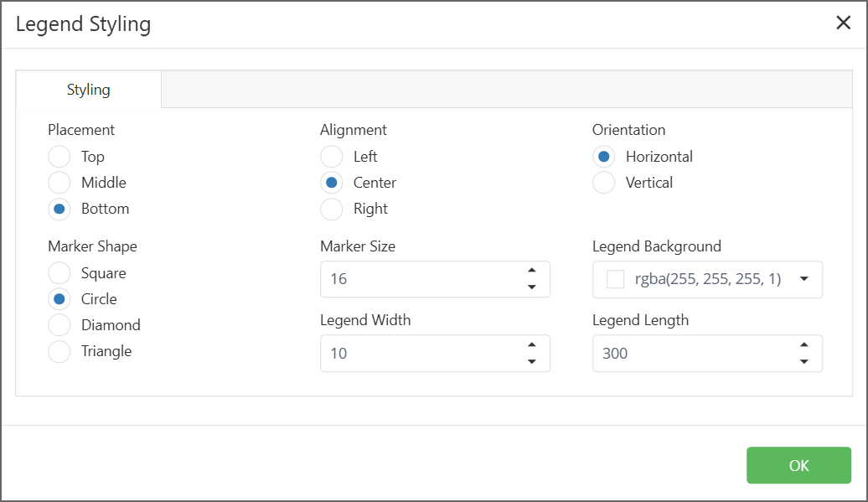
Task: Set alignment to Left
Action: coord(332,157)
